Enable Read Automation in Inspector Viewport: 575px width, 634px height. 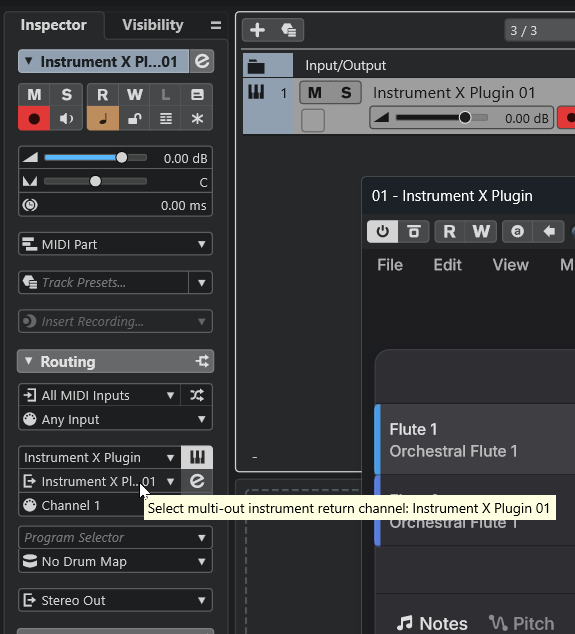[103, 95]
